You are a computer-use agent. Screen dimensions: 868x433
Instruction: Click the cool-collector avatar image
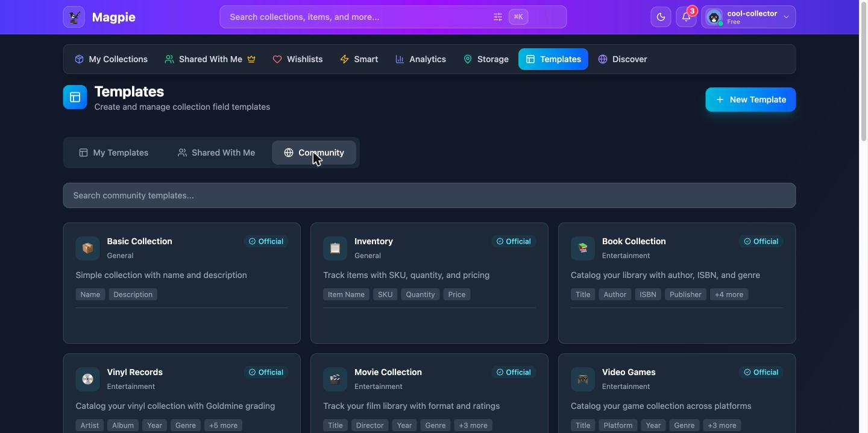[x=714, y=17]
